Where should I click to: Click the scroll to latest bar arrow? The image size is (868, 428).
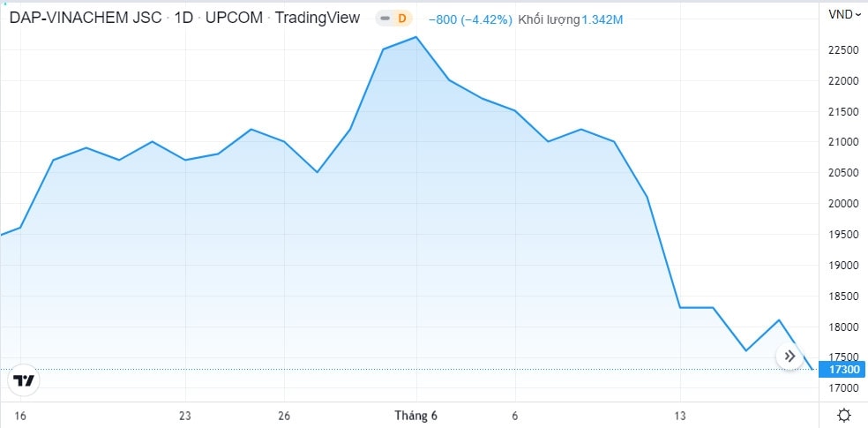point(789,356)
